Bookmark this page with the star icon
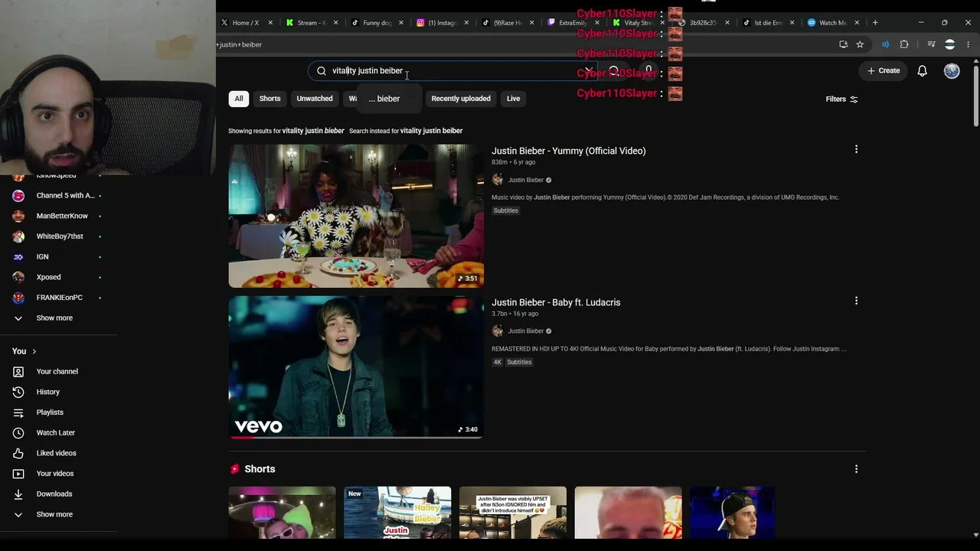 (x=860, y=44)
